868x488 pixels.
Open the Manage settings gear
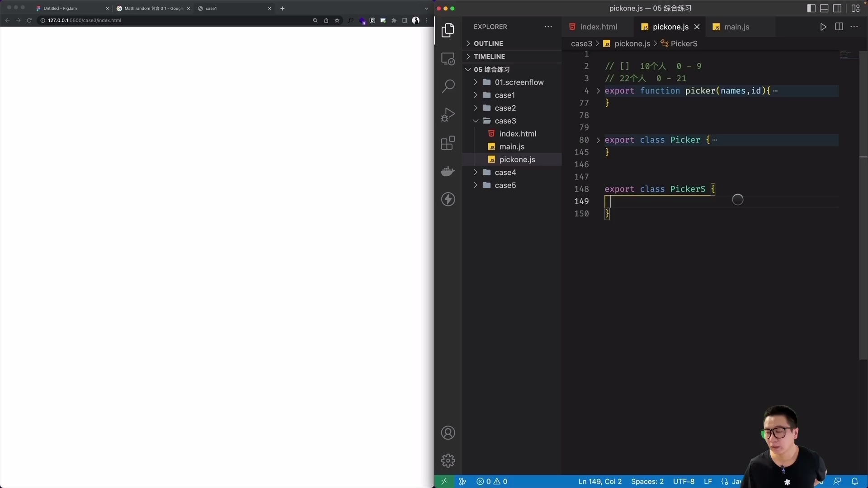pos(448,460)
